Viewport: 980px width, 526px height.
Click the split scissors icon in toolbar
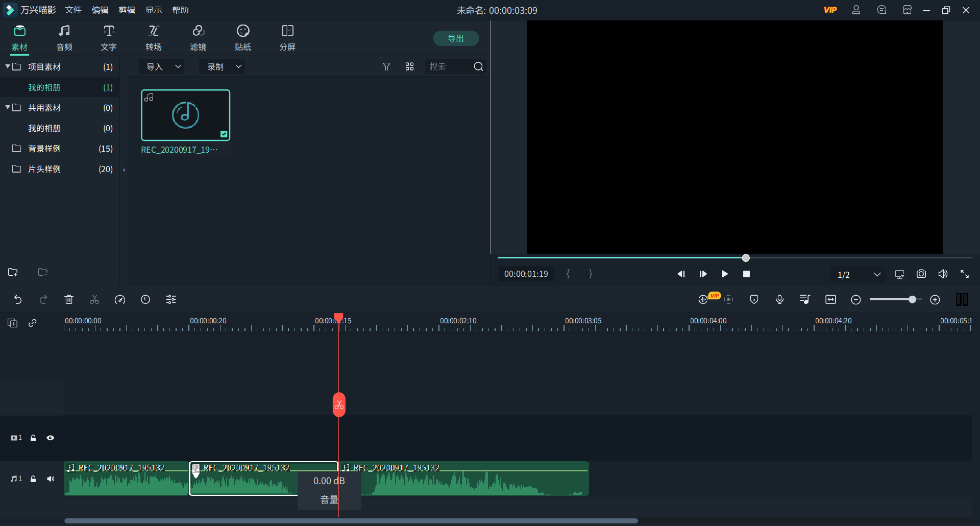94,300
